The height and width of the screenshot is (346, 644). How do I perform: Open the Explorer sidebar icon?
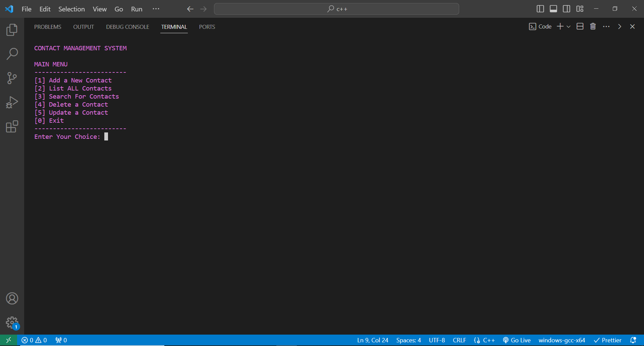pos(12,30)
